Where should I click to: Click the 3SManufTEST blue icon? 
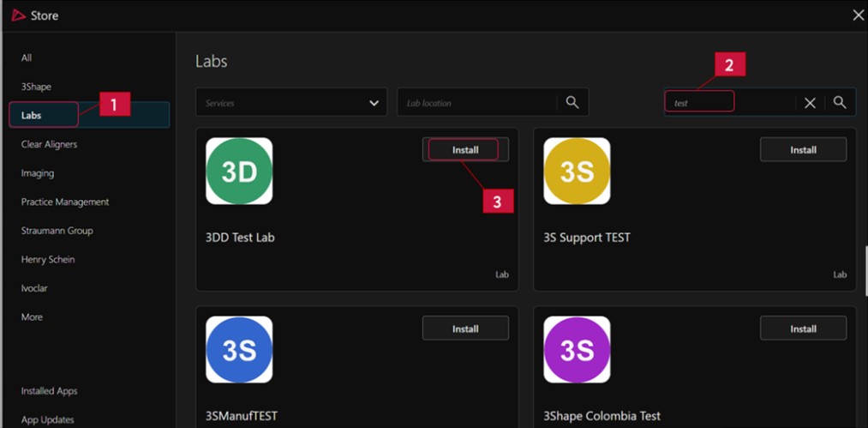pos(239,350)
